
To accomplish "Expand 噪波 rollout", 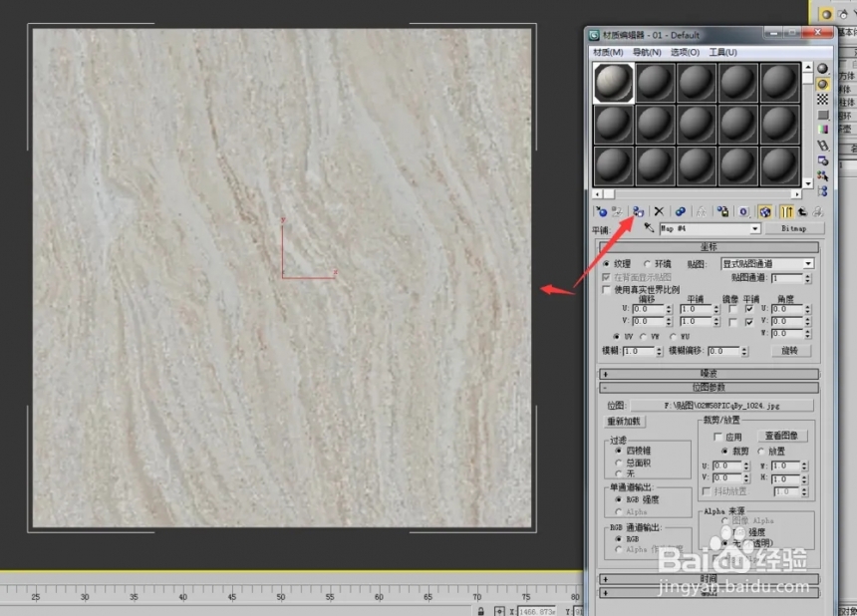I will (x=709, y=374).
